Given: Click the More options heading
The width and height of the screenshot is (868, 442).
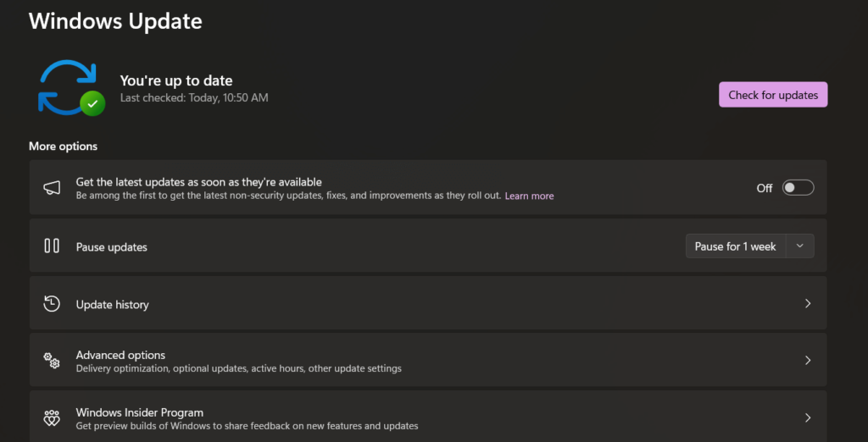Looking at the screenshot, I should coord(63,146).
